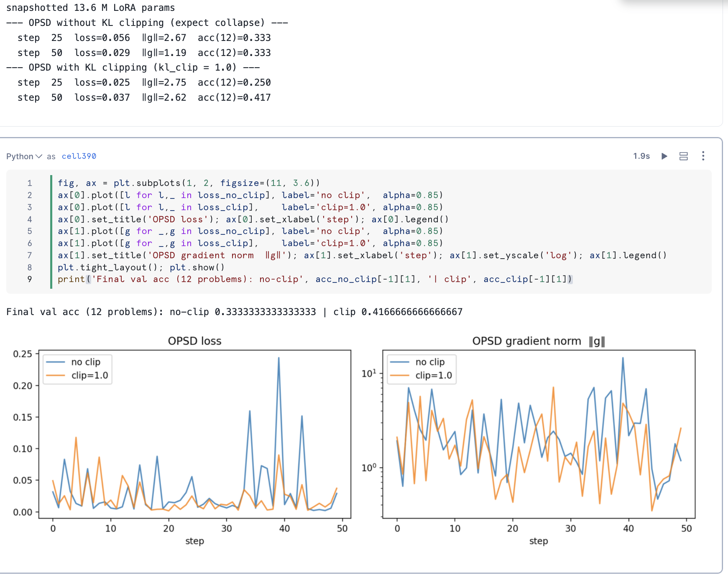This screenshot has height=580, width=728.
Task: Click the 'OPSD gradient norm' chart title
Action: click(539, 341)
